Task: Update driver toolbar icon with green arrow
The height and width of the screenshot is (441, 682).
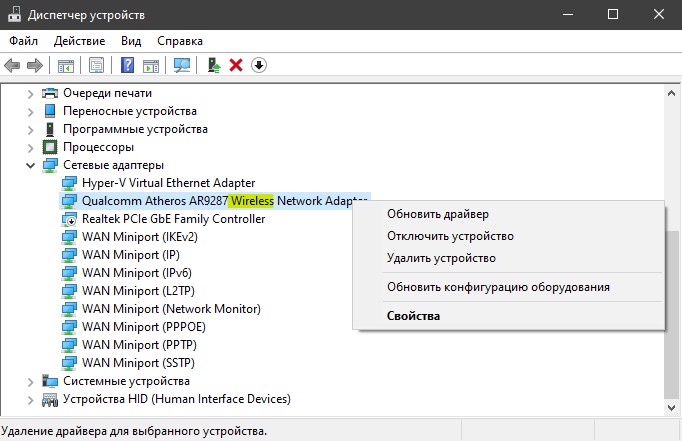Action: point(213,65)
